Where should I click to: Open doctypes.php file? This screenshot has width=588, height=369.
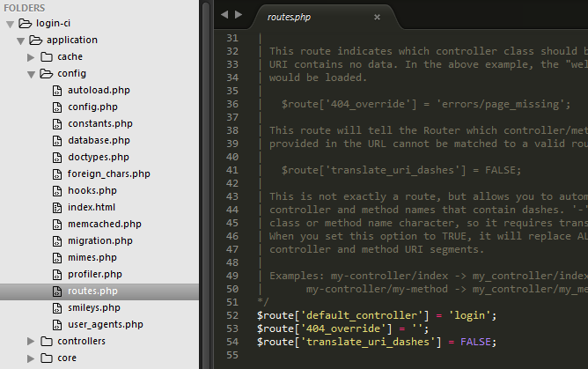pyautogui.click(x=99, y=157)
